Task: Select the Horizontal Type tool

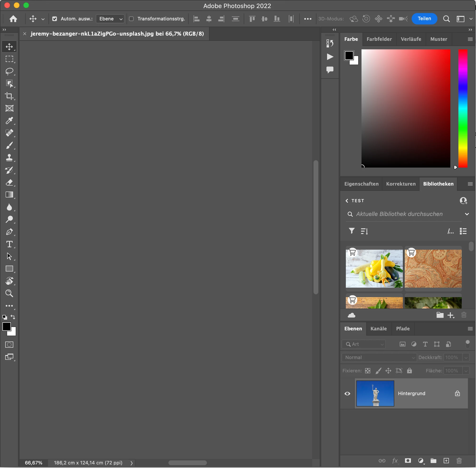Action: point(9,244)
